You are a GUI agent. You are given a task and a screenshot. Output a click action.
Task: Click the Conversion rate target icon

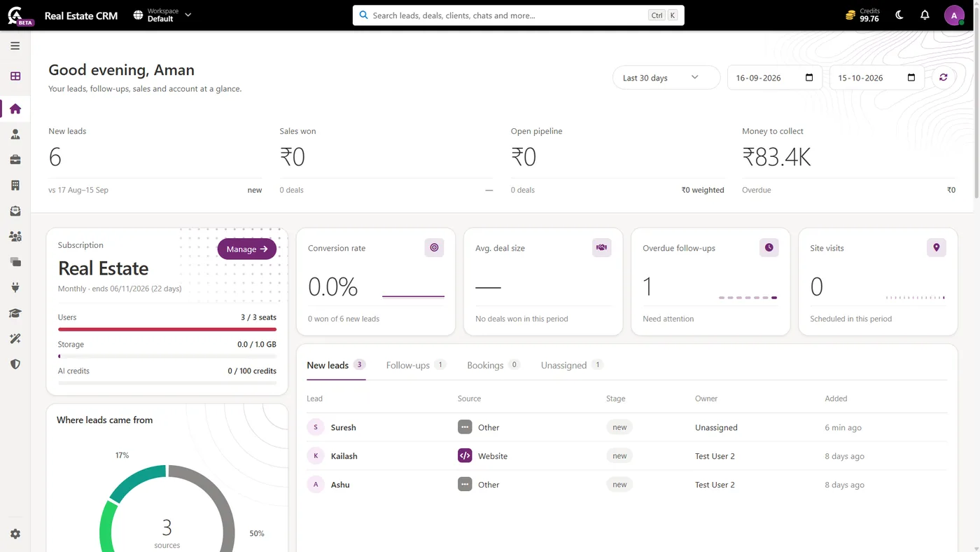(434, 247)
